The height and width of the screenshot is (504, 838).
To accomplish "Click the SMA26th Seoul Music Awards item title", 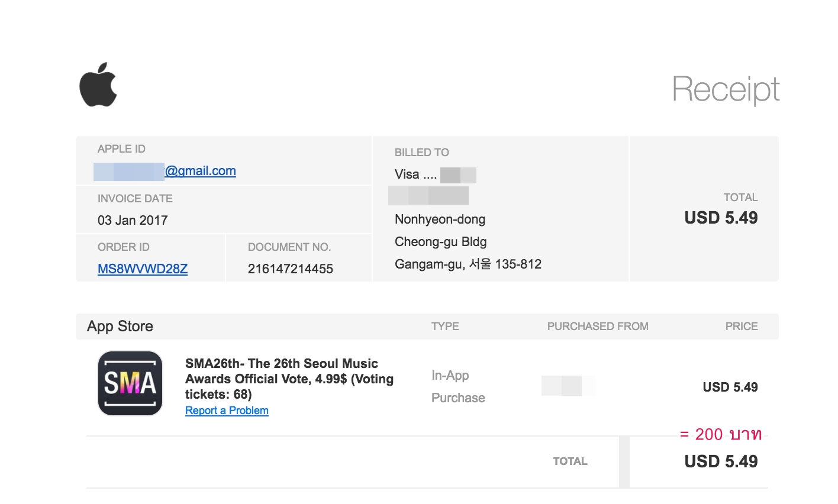I will pyautogui.click(x=289, y=379).
